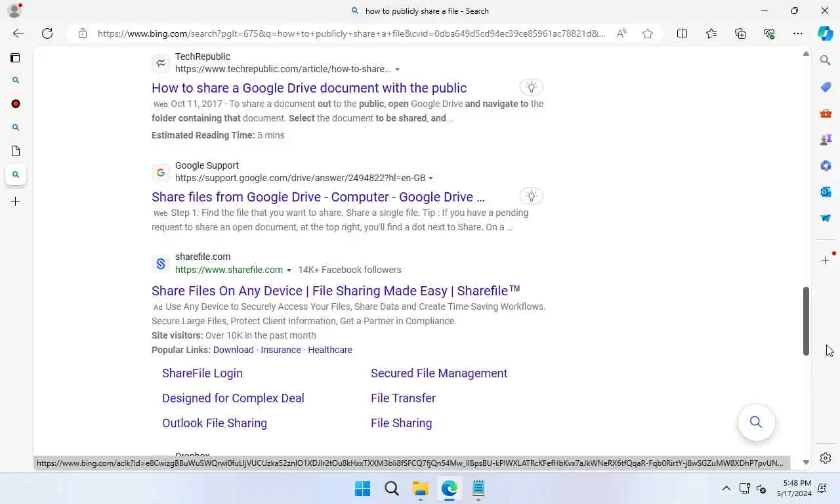Viewport: 840px width, 504px height.
Task: Open lightbulb insight for Google Drive result
Action: click(532, 196)
